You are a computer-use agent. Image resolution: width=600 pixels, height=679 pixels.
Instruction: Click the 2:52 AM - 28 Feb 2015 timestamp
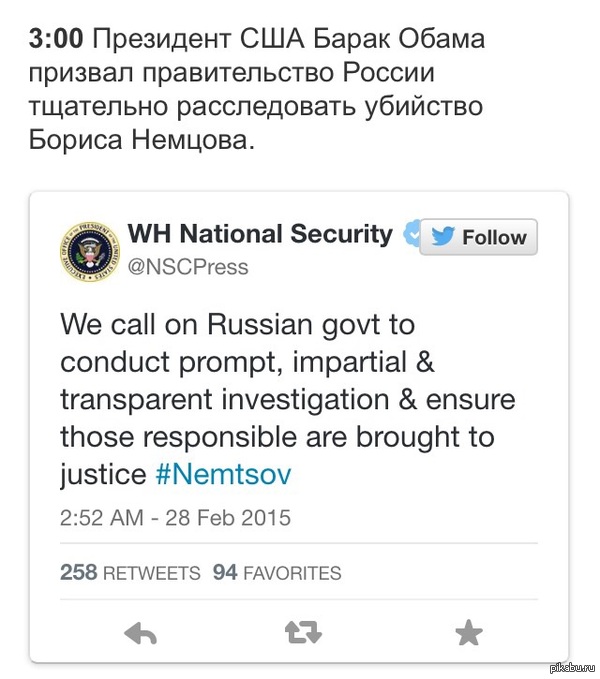pyautogui.click(x=175, y=517)
